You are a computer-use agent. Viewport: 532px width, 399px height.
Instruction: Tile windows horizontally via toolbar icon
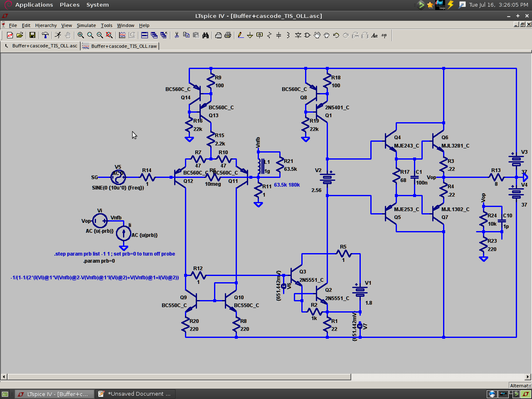tap(145, 35)
